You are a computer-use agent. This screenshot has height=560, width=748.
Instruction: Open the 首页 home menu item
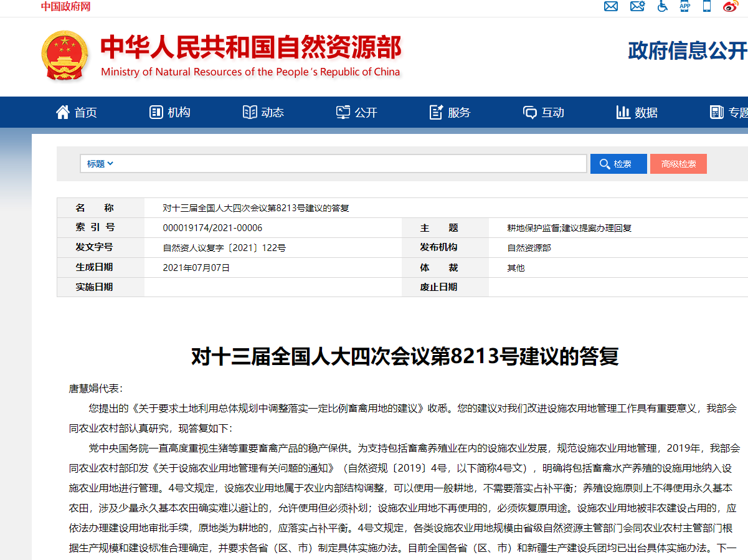click(x=77, y=112)
